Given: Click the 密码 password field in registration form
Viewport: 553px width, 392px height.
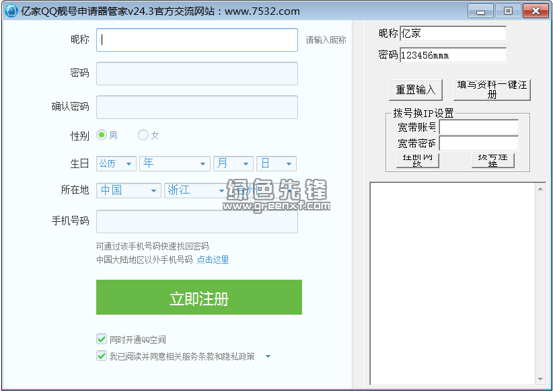Looking at the screenshot, I should 197,73.
